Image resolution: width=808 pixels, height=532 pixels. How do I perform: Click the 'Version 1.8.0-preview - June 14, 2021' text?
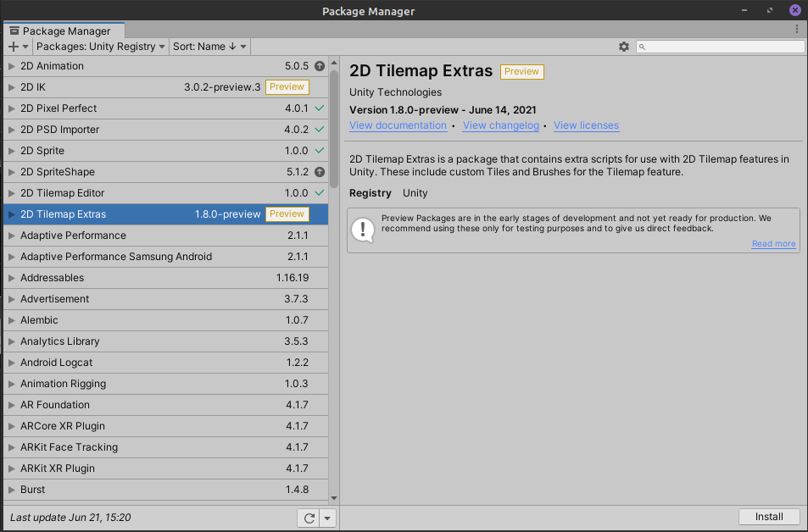click(443, 109)
